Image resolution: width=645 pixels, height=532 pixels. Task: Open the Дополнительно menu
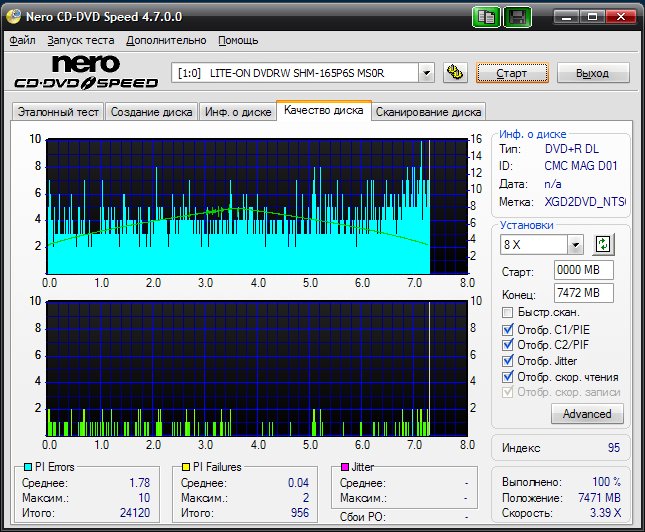[166, 40]
